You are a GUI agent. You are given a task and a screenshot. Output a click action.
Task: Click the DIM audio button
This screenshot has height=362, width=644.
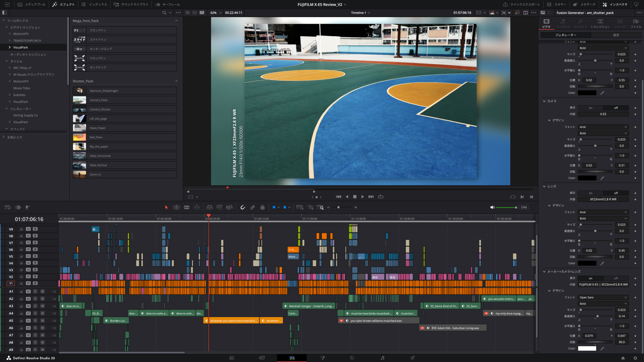(524, 207)
